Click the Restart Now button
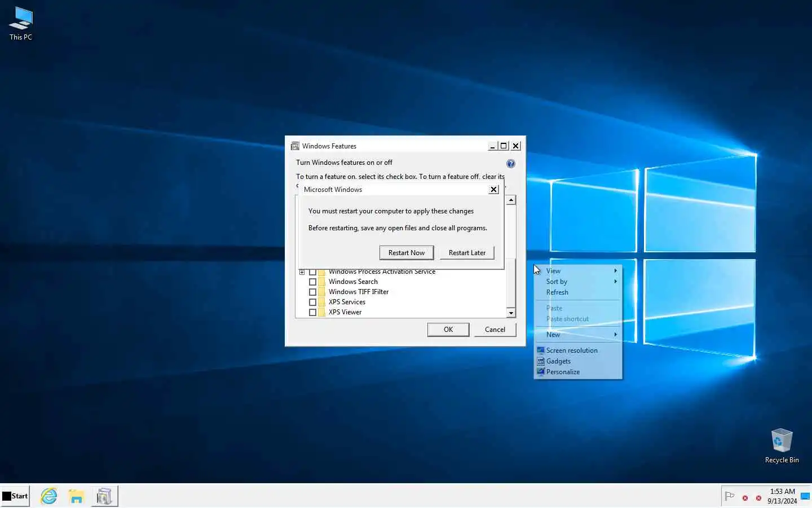Viewport: 812px width, 508px height. click(407, 252)
